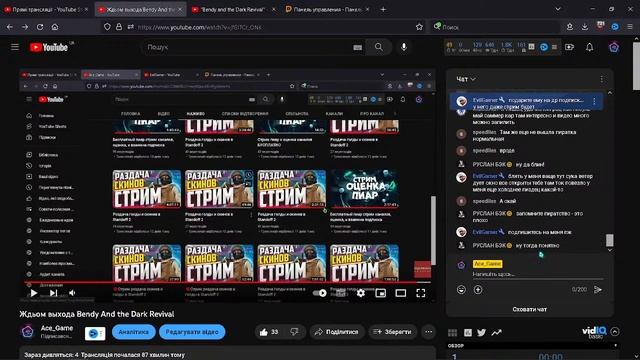Screen dimensions: 640x360
Task: Open the YouTube create video menu
Action: point(569,47)
